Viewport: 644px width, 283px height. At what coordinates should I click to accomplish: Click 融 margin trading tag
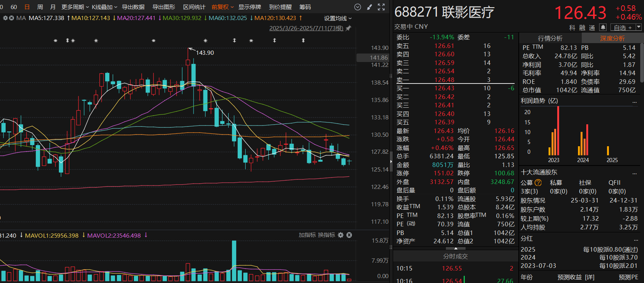click(582, 28)
